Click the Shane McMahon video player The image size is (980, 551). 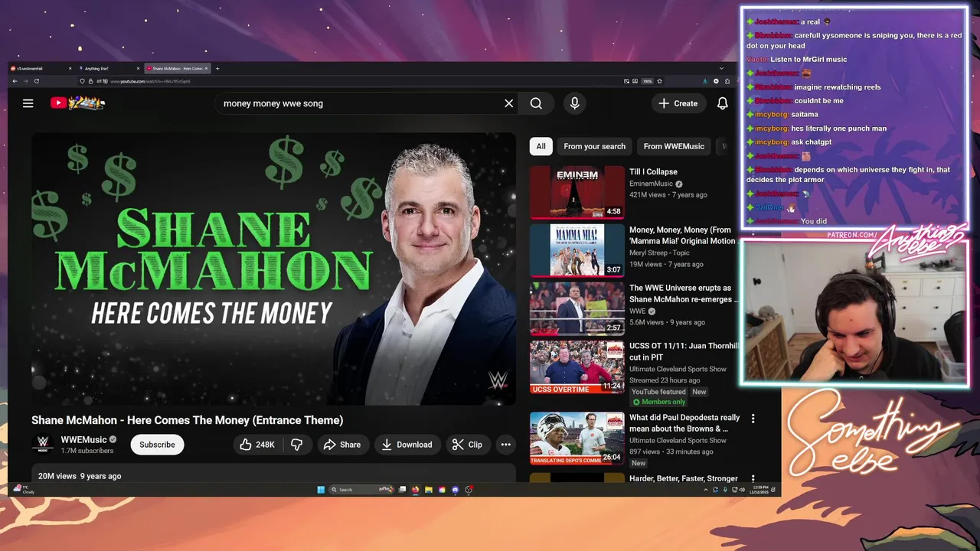273,269
